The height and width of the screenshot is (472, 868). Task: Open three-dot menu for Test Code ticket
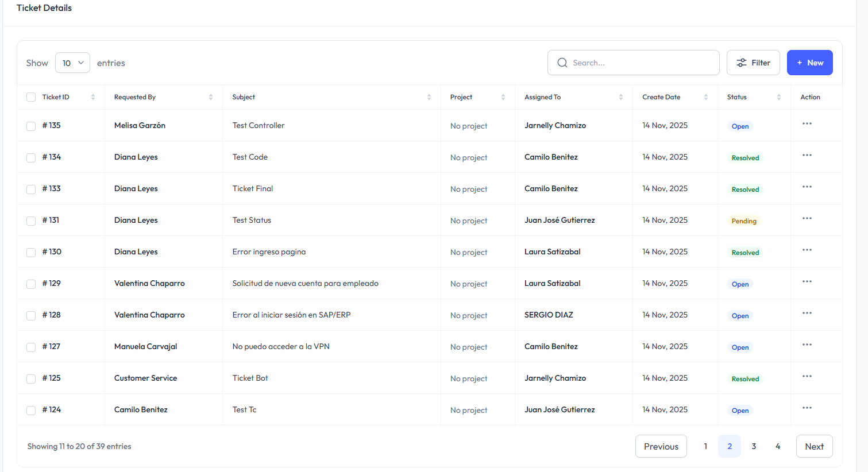[807, 156]
